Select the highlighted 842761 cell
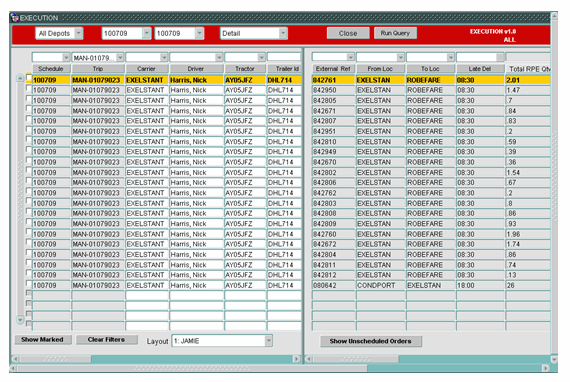This screenshot has height=382, width=570. [x=333, y=80]
